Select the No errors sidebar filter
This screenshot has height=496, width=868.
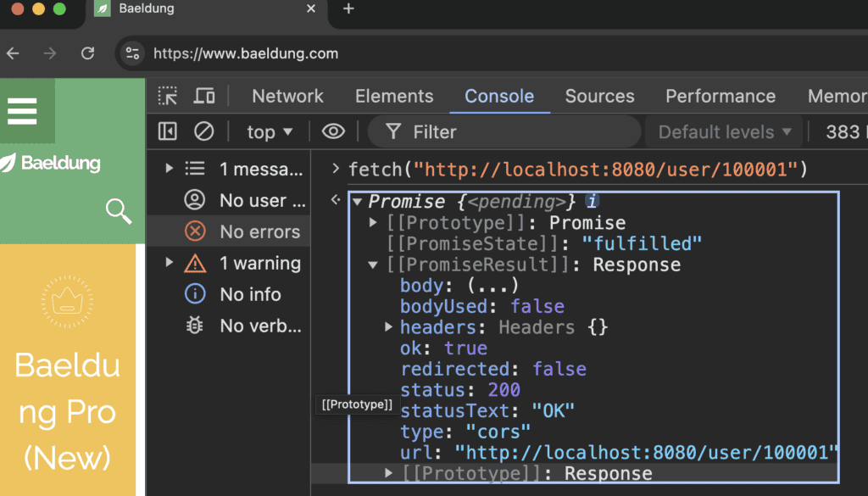coord(259,231)
